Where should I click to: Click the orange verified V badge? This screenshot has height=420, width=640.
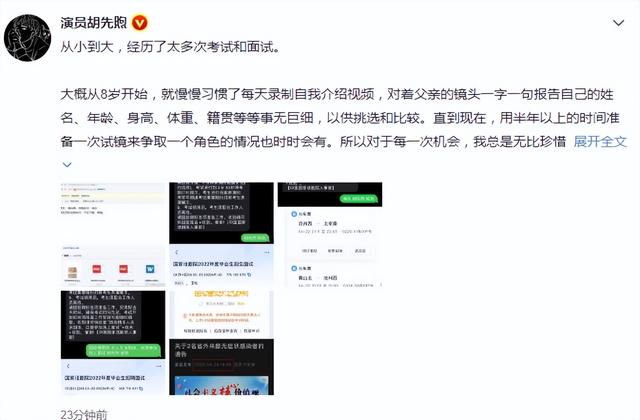[140, 23]
